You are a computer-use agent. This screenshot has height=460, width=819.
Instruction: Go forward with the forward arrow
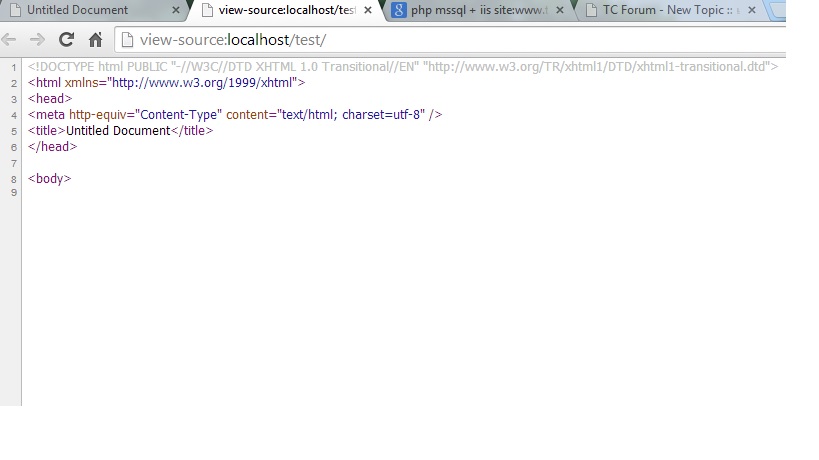click(x=37, y=40)
